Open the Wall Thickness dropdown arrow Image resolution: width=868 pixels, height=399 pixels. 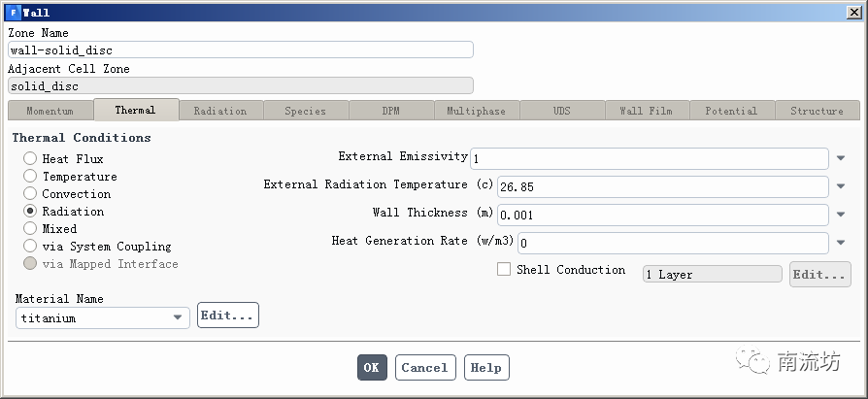841,215
